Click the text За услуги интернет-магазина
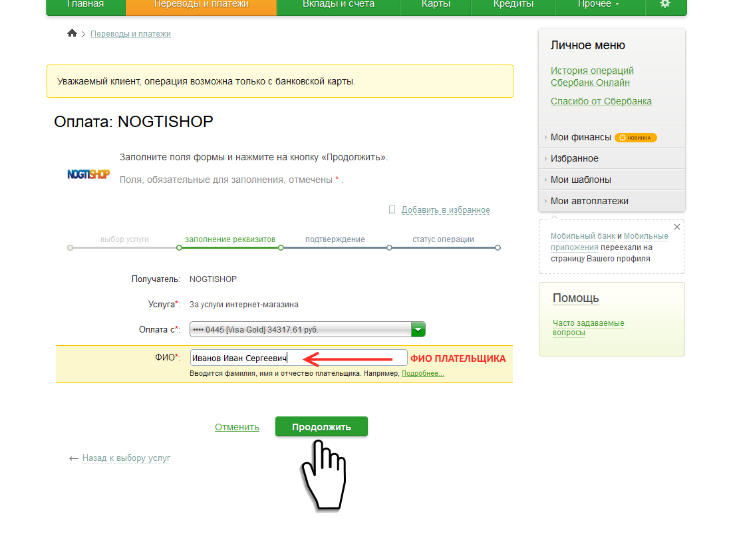 (244, 305)
